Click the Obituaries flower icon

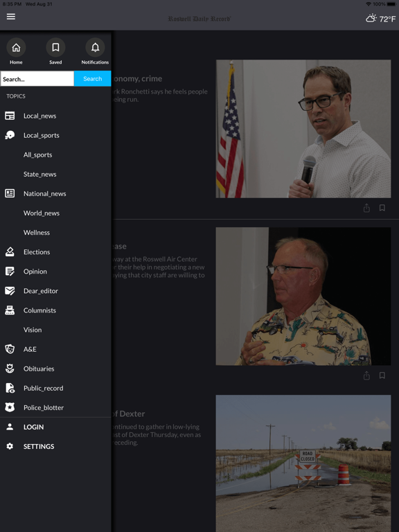point(10,369)
